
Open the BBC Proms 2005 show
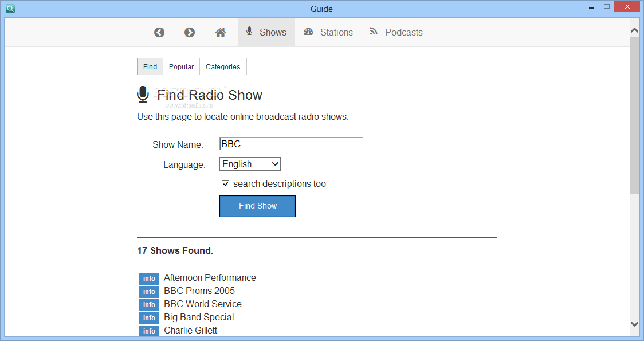click(x=199, y=291)
